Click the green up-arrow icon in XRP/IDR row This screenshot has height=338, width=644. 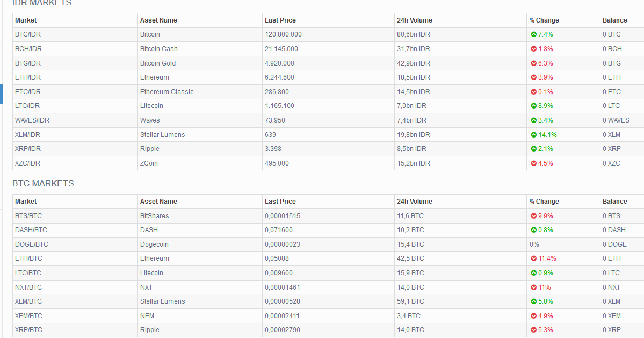pyautogui.click(x=533, y=149)
